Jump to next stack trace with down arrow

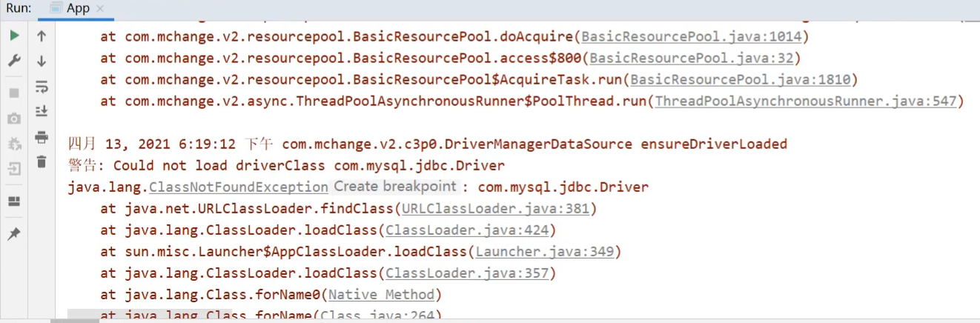coord(42,61)
